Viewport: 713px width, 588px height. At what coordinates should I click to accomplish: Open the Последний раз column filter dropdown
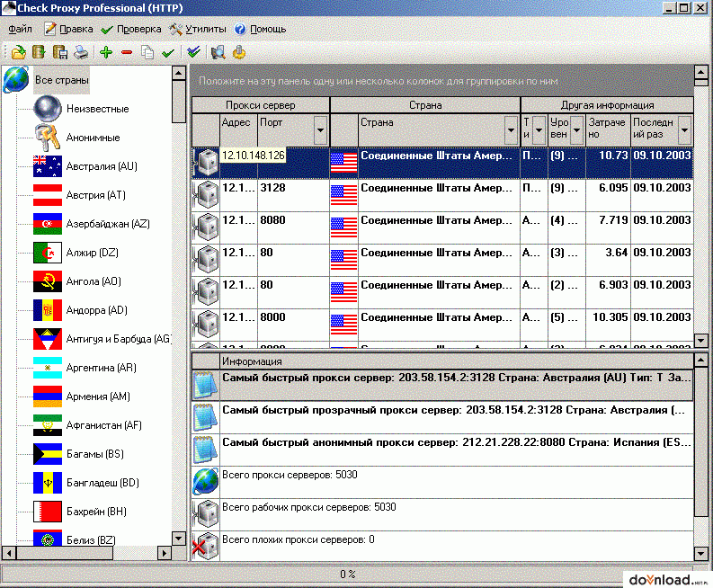click(x=684, y=130)
